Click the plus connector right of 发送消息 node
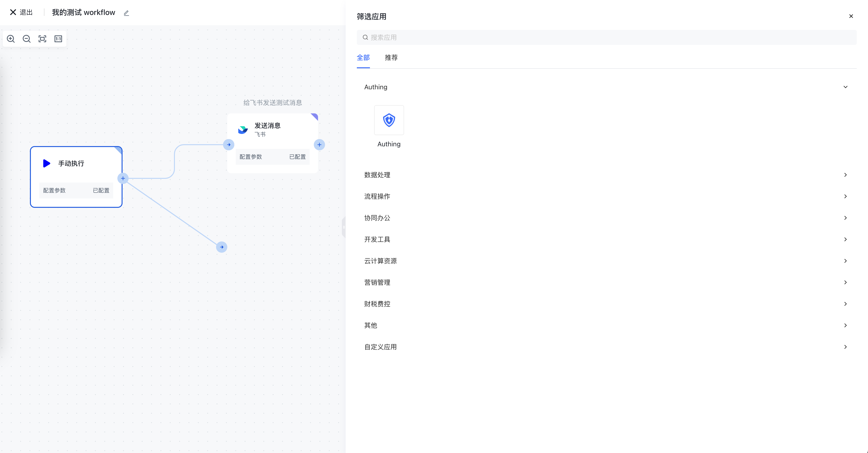 319,145
